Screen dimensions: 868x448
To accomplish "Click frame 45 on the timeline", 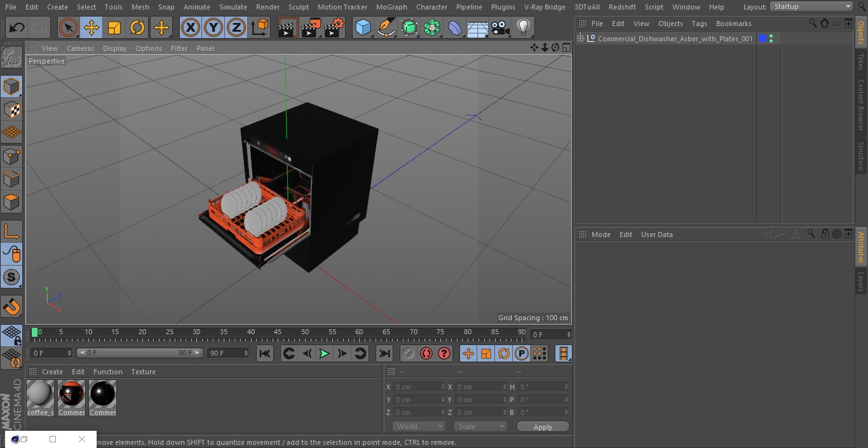I will click(x=278, y=332).
